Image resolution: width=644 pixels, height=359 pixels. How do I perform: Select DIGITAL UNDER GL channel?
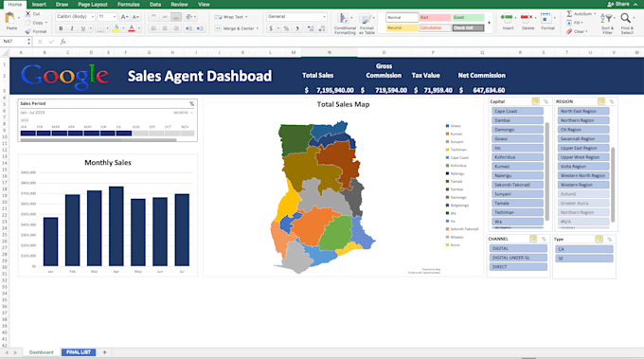coord(518,258)
